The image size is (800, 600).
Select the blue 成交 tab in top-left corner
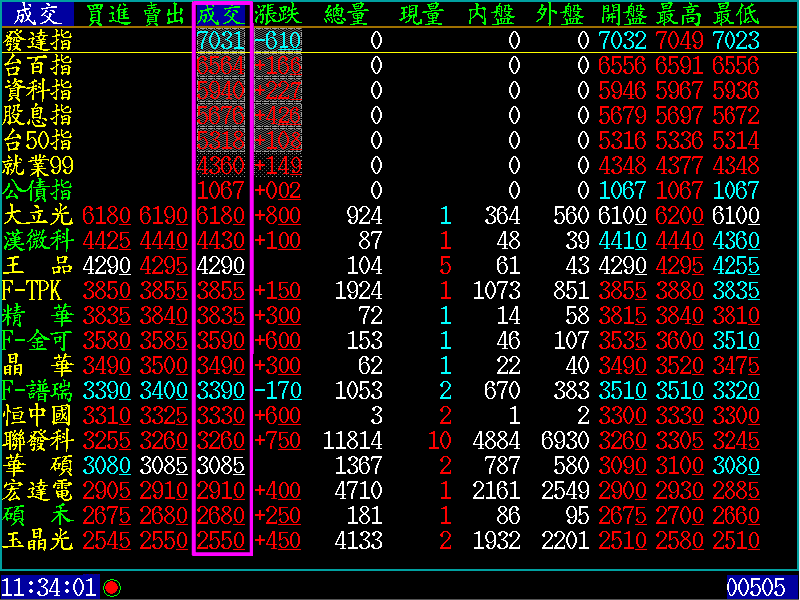(37, 14)
